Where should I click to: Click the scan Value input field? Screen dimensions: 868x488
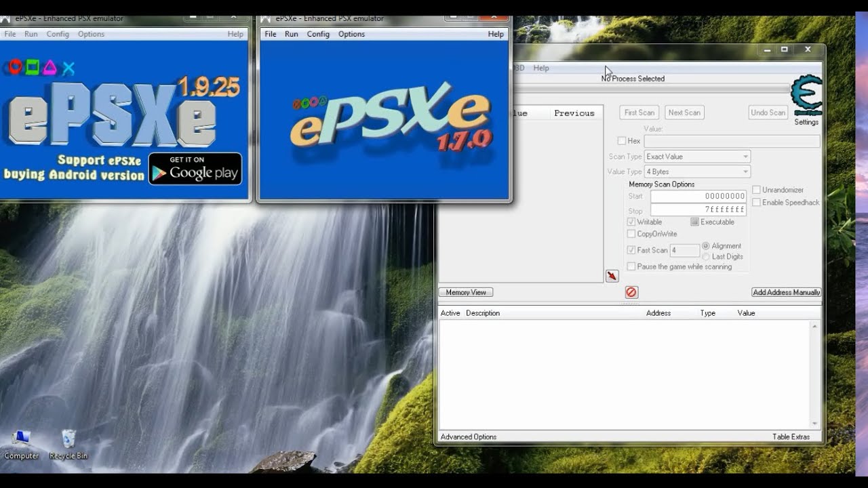pos(732,141)
